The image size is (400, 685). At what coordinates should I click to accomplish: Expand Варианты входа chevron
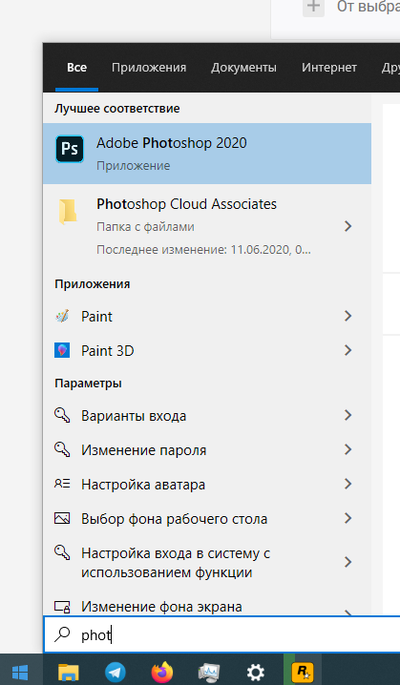tap(348, 415)
